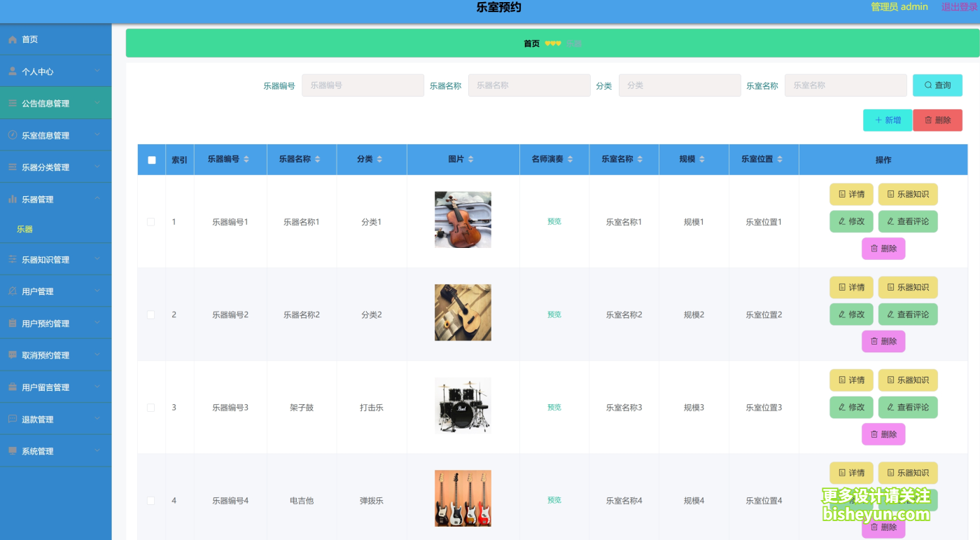
Task: Expand 用户管理 menu chevron
Action: 97,291
